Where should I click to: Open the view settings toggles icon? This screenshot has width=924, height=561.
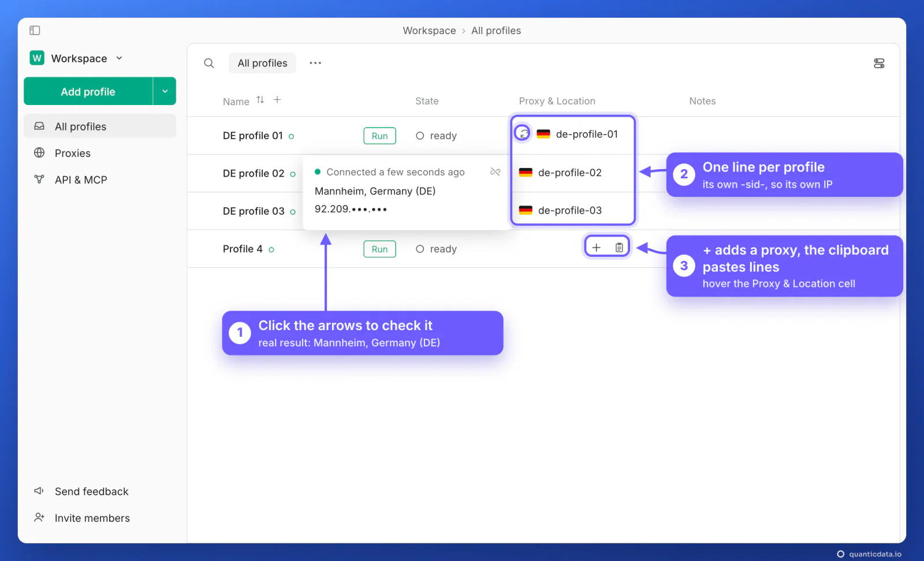pos(879,63)
